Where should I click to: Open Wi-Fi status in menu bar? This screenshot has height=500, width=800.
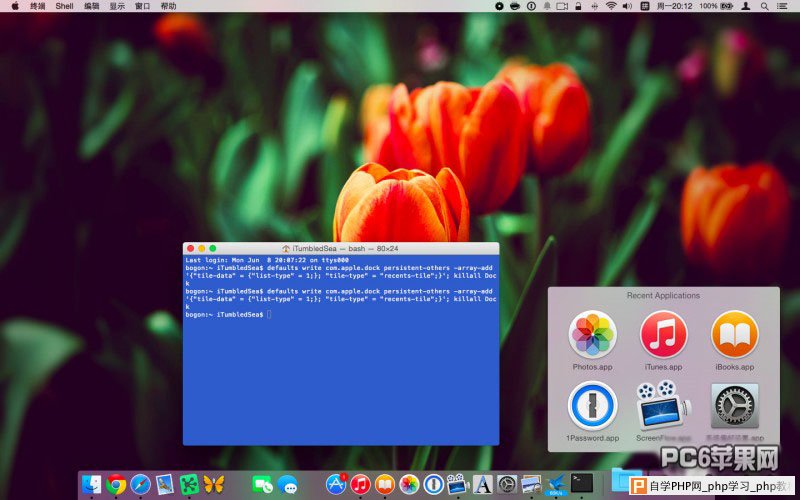click(611, 6)
